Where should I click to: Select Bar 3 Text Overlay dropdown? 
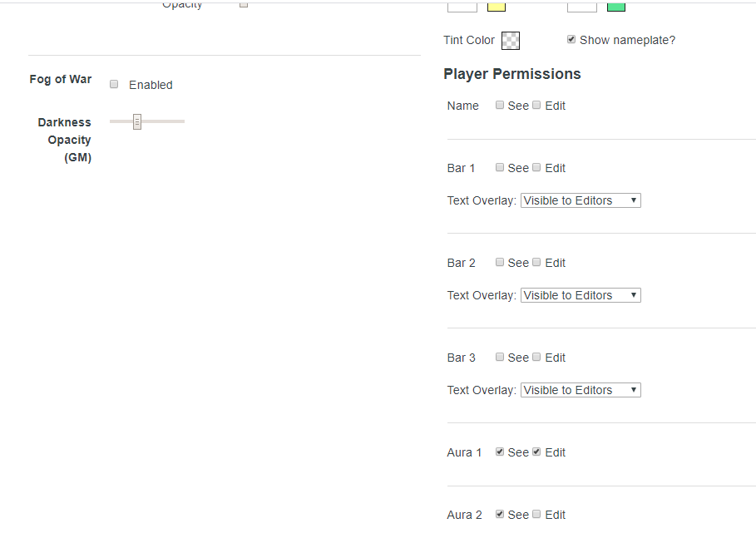coord(581,390)
